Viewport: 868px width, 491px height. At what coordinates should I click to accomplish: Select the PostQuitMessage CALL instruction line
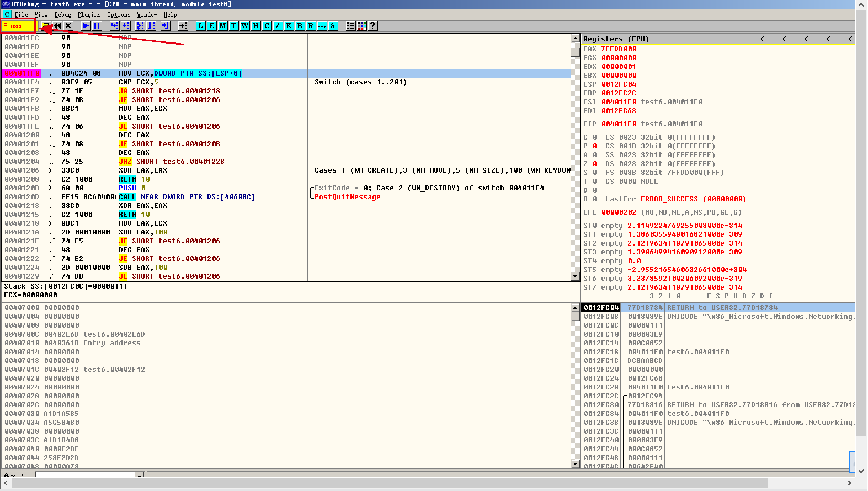click(x=287, y=197)
